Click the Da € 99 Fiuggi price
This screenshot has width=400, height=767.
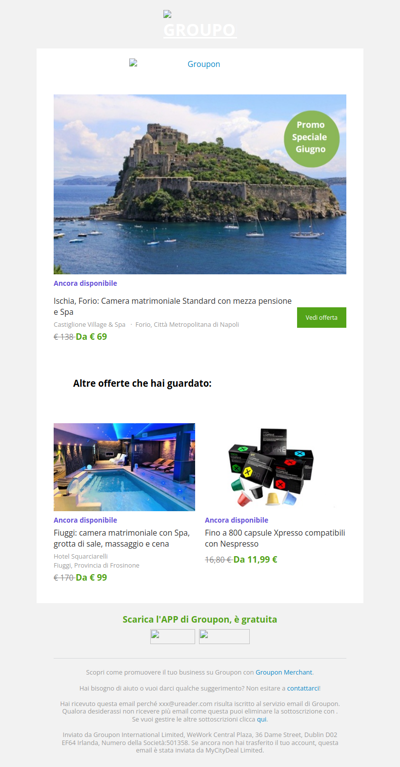(x=91, y=577)
